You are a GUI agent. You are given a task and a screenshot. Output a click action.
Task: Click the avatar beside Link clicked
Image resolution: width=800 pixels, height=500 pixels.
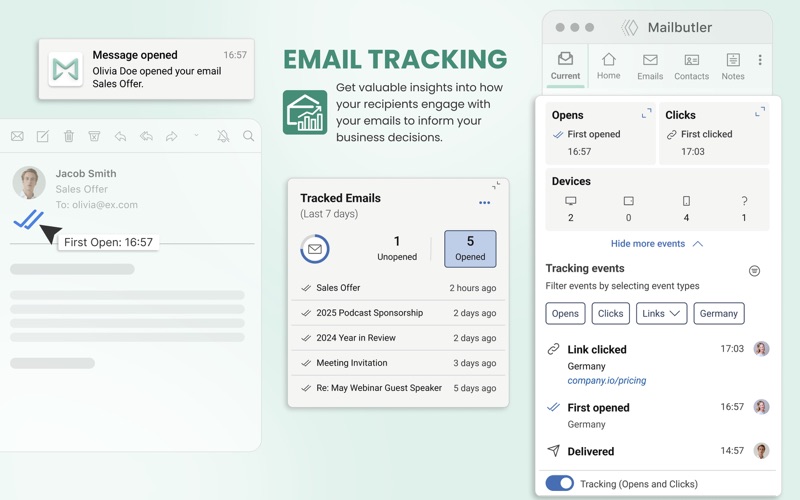[761, 349]
